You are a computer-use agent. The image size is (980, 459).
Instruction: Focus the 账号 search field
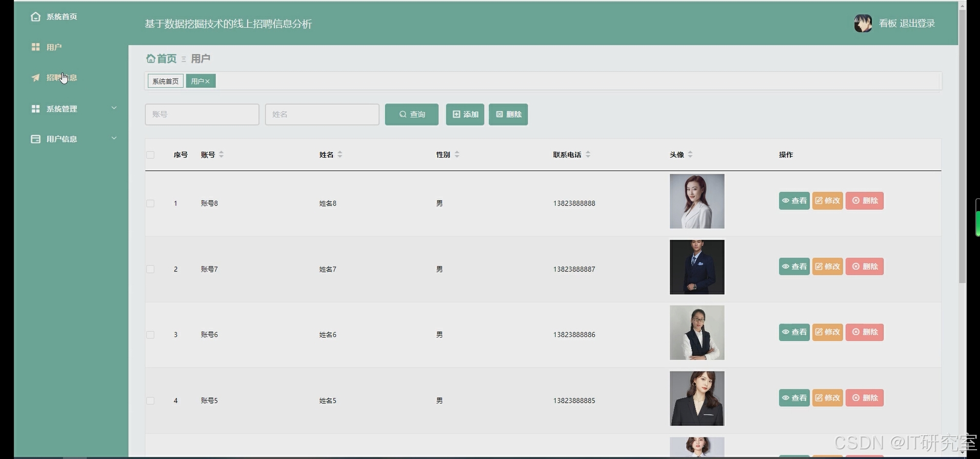[x=202, y=114]
